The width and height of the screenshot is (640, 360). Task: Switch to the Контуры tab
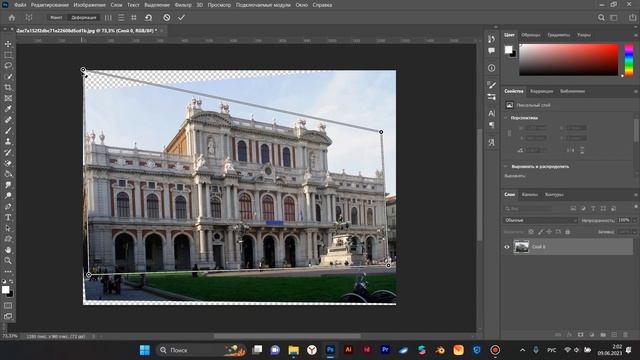pos(554,195)
